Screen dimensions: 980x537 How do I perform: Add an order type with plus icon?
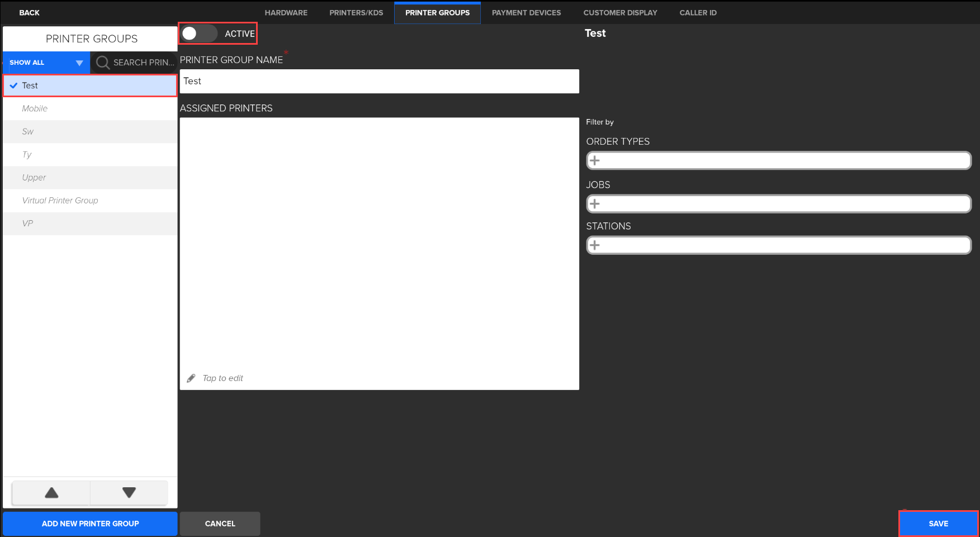coord(595,161)
